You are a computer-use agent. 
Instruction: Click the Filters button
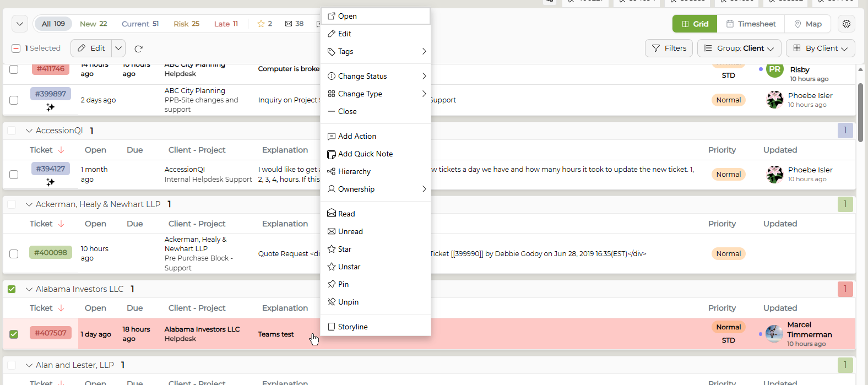coord(669,48)
